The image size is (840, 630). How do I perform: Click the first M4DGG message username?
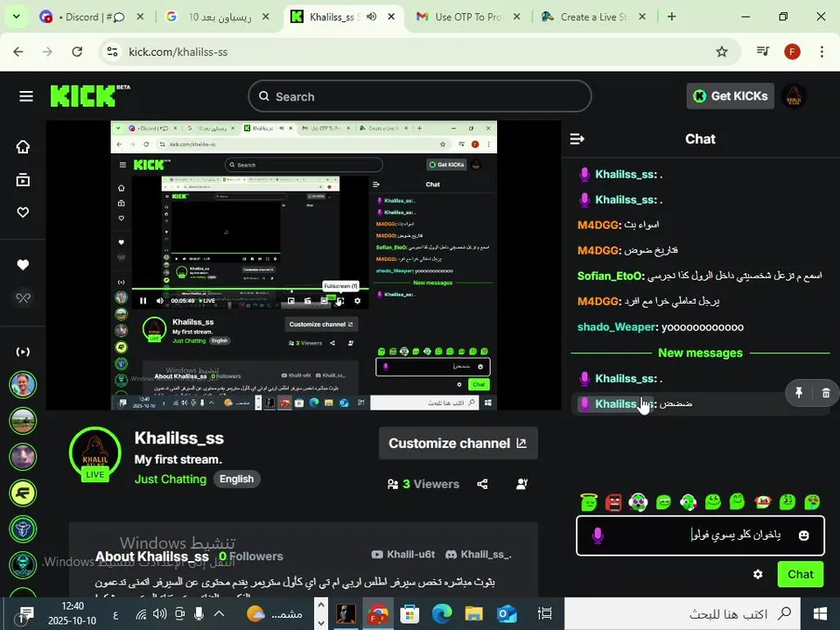point(598,225)
